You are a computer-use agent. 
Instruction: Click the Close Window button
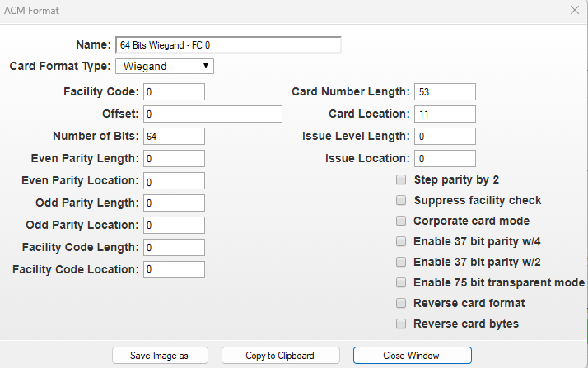tap(412, 356)
